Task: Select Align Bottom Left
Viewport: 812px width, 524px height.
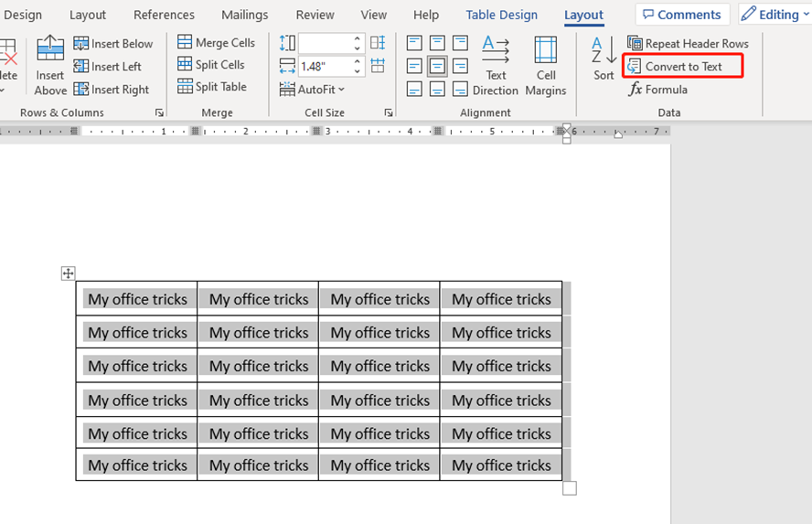Action: click(x=414, y=89)
